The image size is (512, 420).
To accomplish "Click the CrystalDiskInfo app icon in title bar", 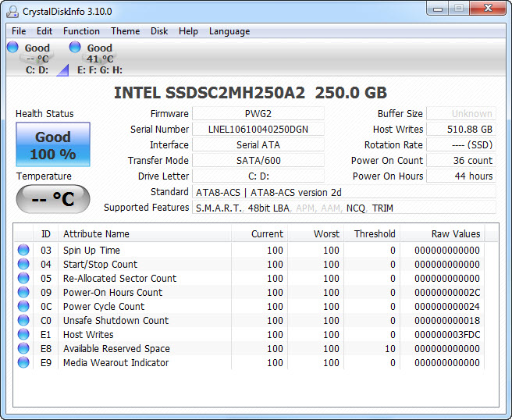I will 12,12.
